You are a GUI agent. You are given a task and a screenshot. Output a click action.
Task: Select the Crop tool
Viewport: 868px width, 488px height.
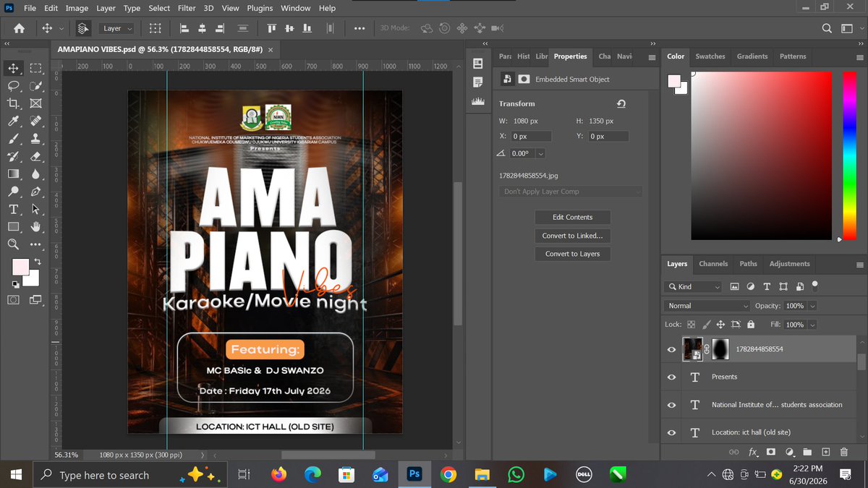[13, 103]
